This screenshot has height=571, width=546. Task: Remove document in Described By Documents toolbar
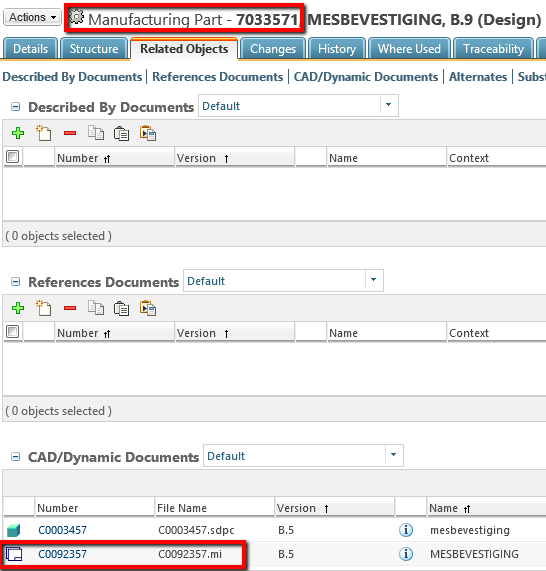[x=70, y=133]
